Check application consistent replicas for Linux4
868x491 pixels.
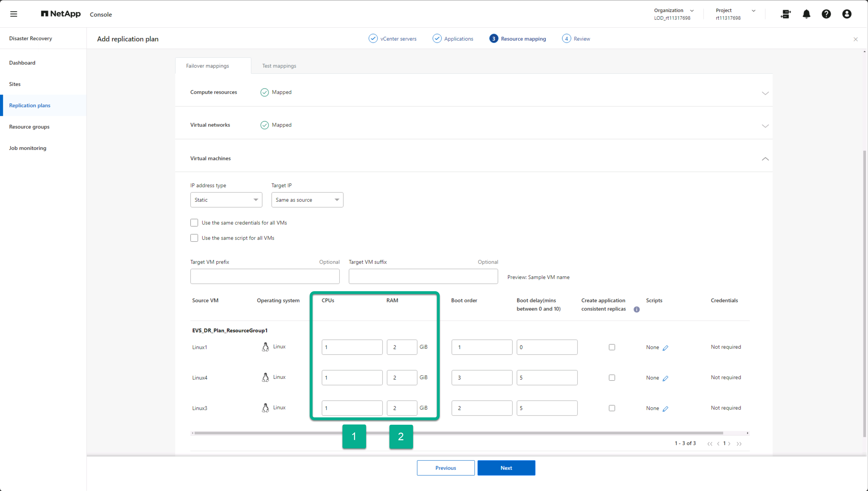pos(612,378)
